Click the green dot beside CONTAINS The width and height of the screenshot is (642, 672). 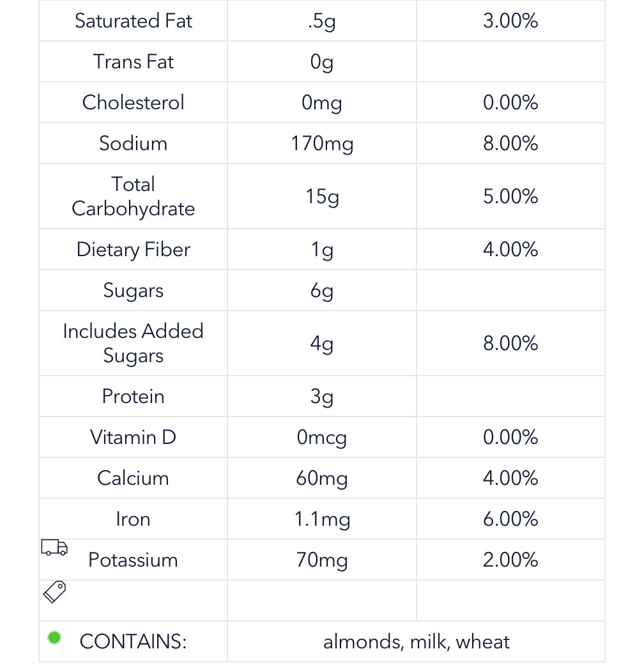pos(54,638)
